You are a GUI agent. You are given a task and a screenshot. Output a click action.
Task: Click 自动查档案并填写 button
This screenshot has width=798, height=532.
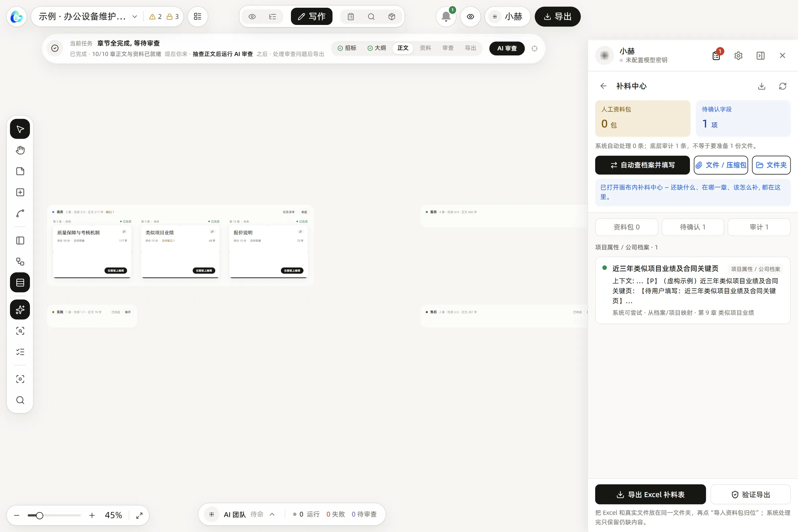[642, 165]
